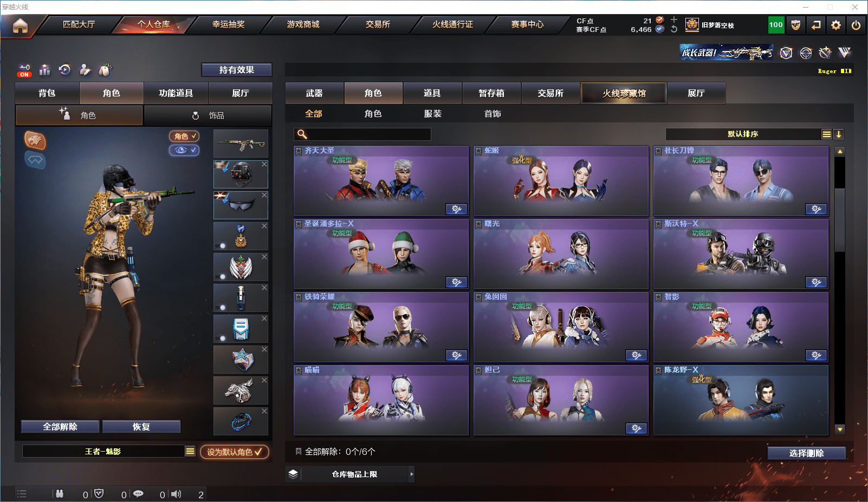
Task: Click the 恢复 button
Action: point(141,427)
